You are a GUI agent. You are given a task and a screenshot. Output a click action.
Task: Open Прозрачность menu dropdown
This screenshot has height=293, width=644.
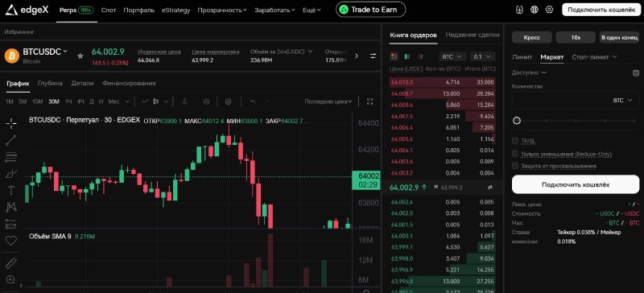coord(222,10)
